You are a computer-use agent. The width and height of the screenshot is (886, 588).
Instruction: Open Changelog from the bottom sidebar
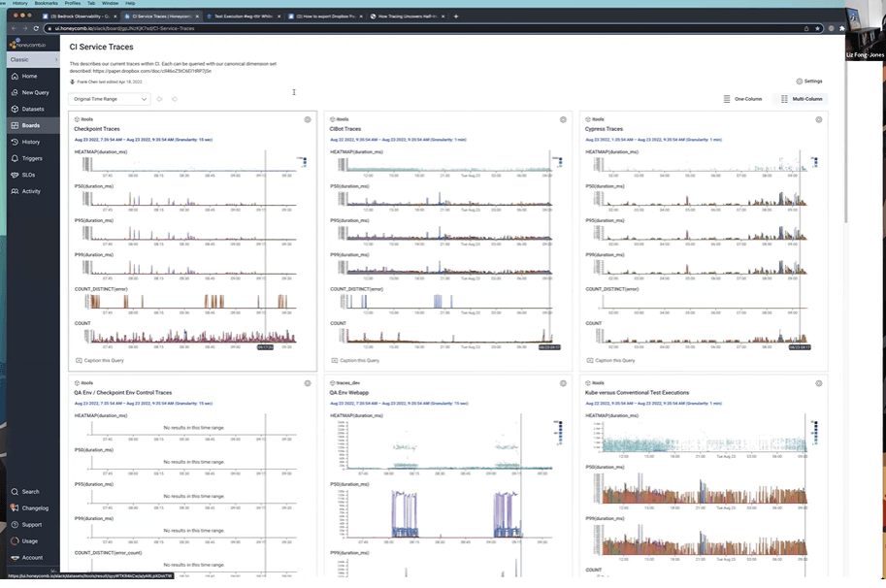35,507
